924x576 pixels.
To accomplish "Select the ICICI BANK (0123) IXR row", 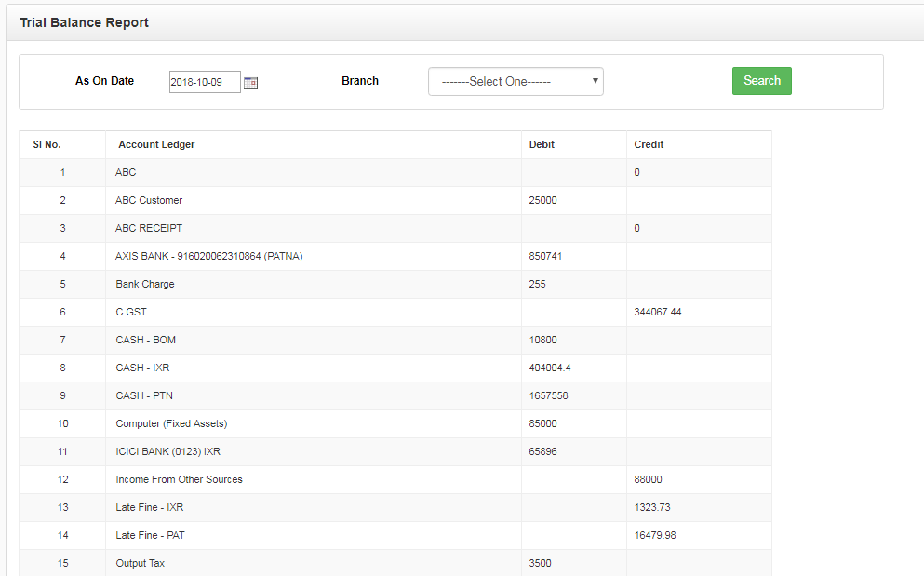I will coord(395,451).
